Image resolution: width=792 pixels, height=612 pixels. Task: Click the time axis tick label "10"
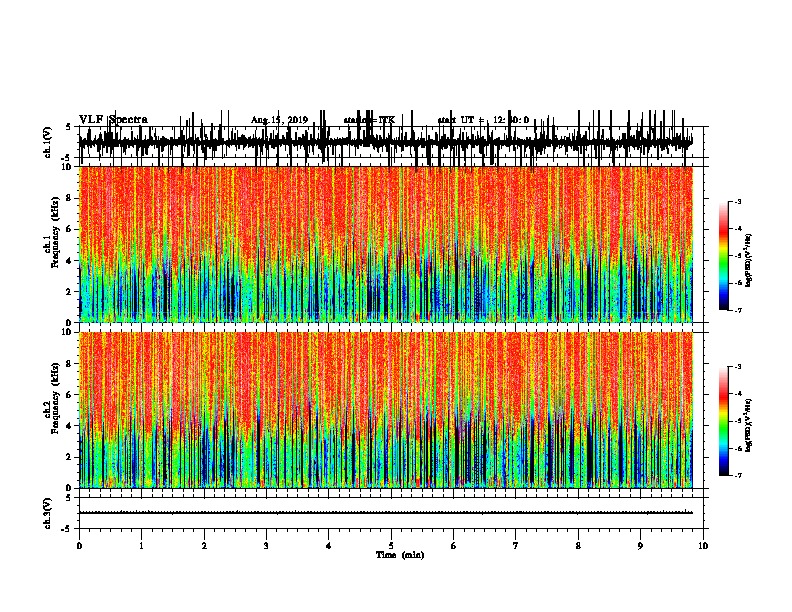click(x=703, y=546)
